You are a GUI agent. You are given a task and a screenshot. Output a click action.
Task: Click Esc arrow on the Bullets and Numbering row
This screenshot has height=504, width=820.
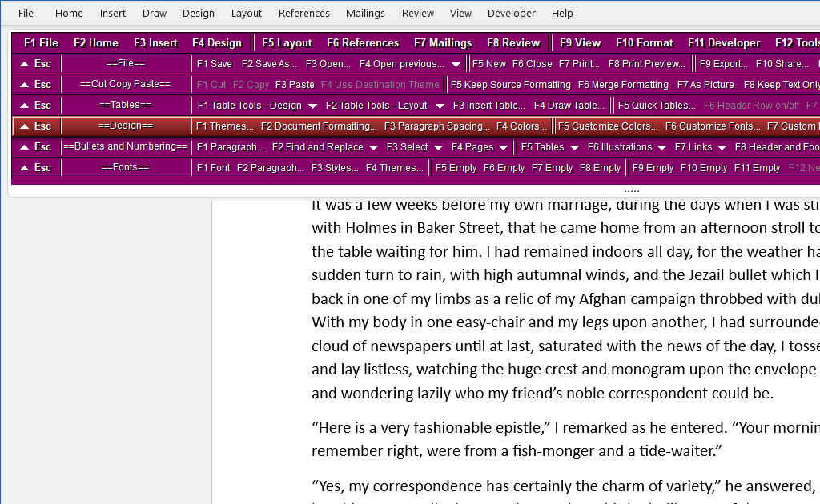[35, 147]
